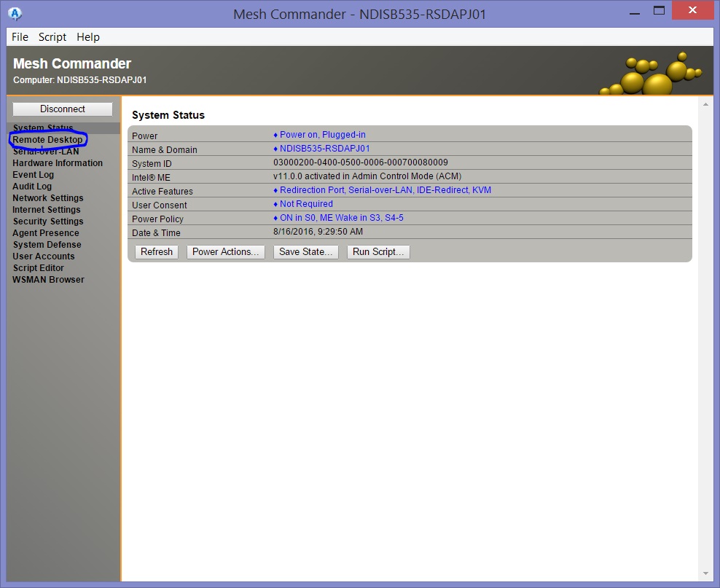Click the scrollbar down arrow
The image size is (720, 588).
click(x=705, y=573)
